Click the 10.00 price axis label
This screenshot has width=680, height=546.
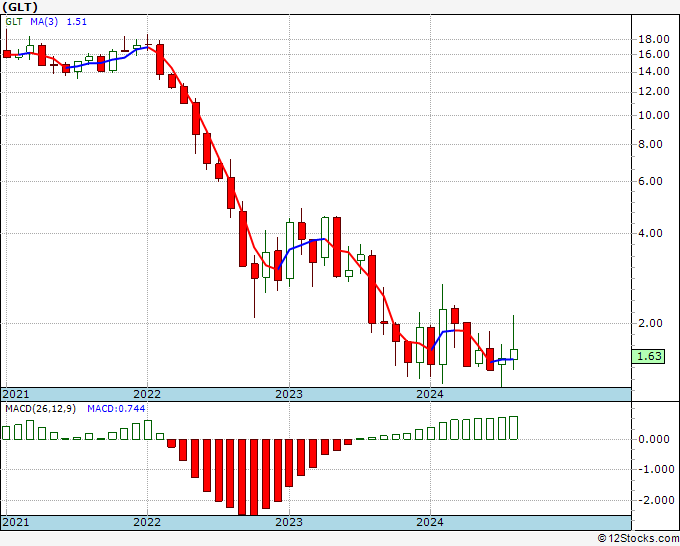pos(654,115)
